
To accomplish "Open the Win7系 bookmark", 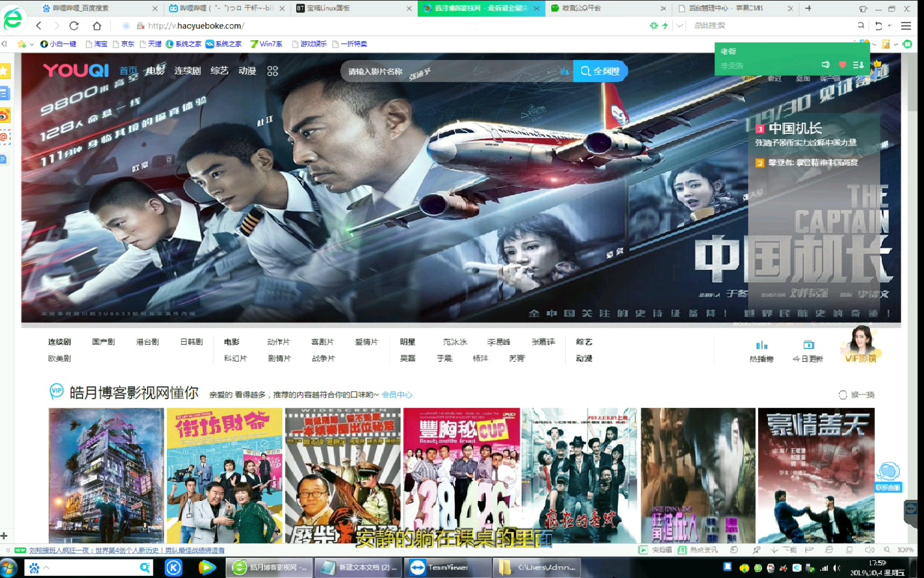I will coord(266,44).
